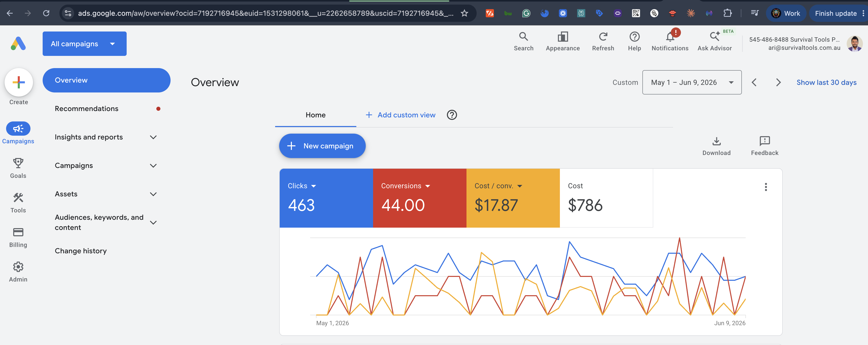Open Goals trophy icon

18,163
